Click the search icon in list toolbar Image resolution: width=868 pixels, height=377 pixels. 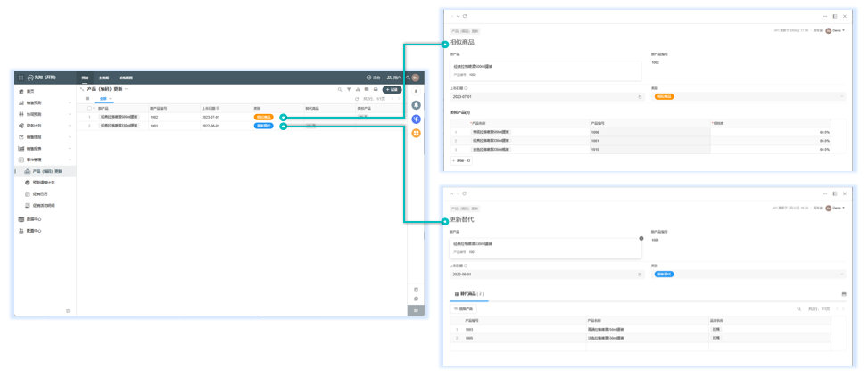[x=339, y=89]
